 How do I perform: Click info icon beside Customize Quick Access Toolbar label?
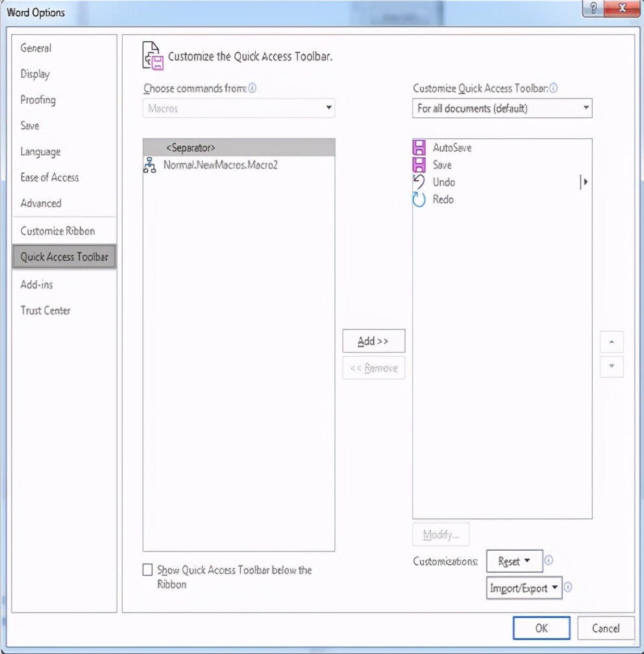tap(553, 88)
